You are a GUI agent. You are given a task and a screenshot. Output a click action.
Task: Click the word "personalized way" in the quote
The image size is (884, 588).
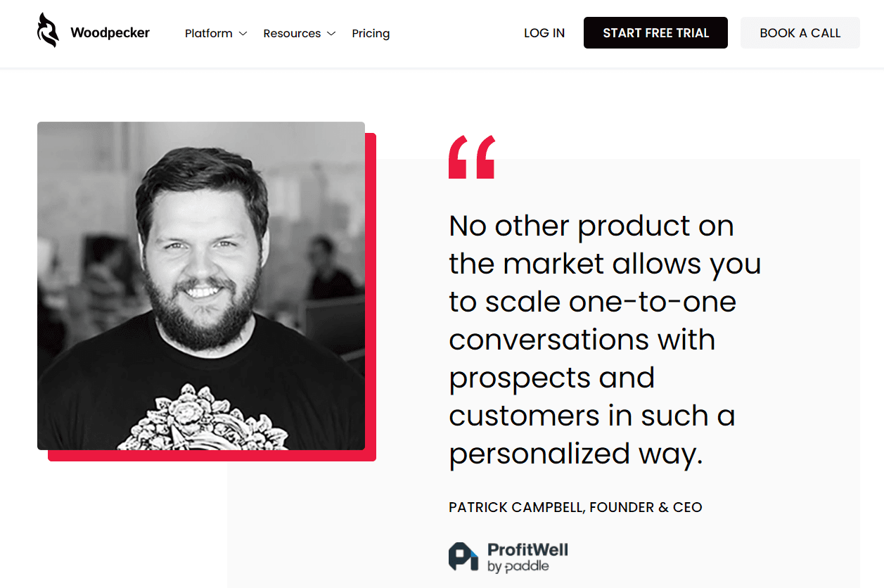(576, 454)
